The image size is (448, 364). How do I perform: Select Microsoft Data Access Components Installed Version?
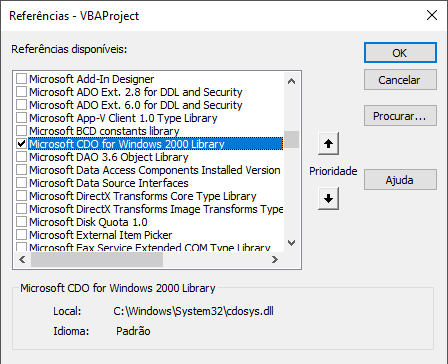coord(155,170)
